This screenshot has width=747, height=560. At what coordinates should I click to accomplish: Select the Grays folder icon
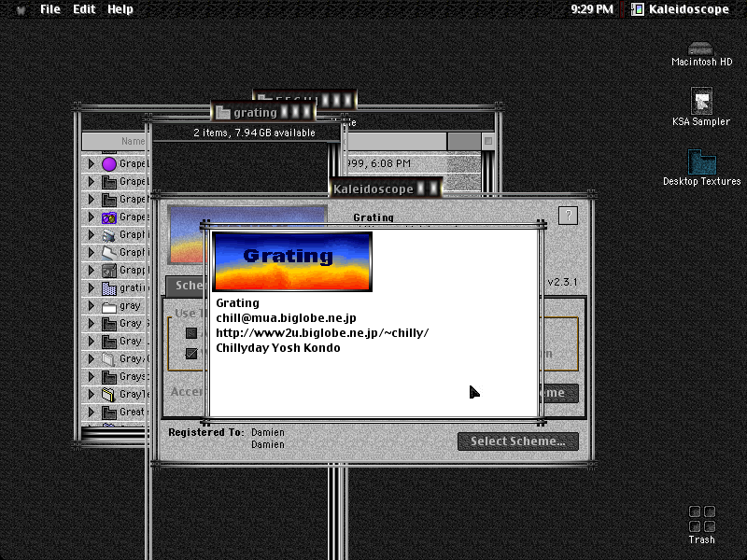click(109, 377)
